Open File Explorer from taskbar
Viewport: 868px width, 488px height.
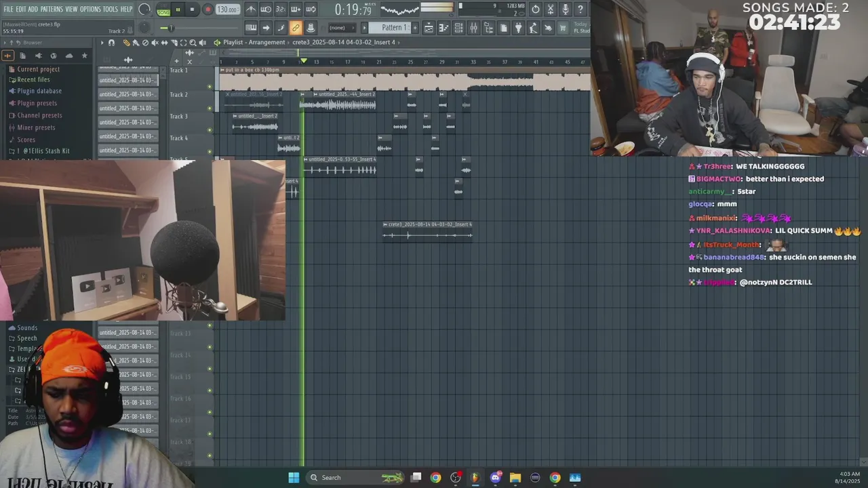click(x=515, y=477)
